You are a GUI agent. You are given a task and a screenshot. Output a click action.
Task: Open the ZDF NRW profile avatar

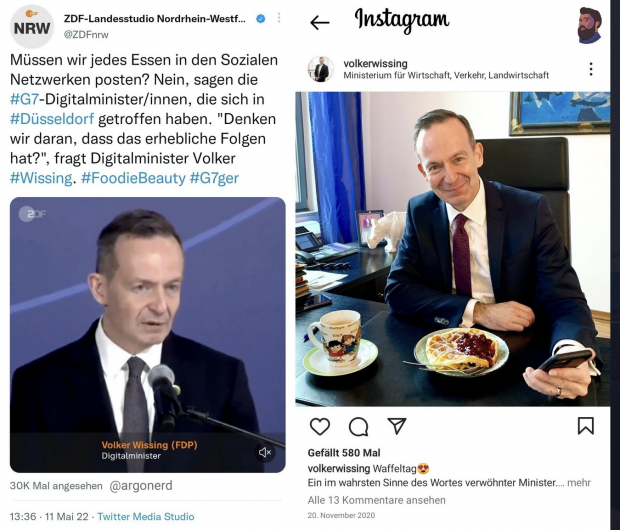pyautogui.click(x=32, y=27)
